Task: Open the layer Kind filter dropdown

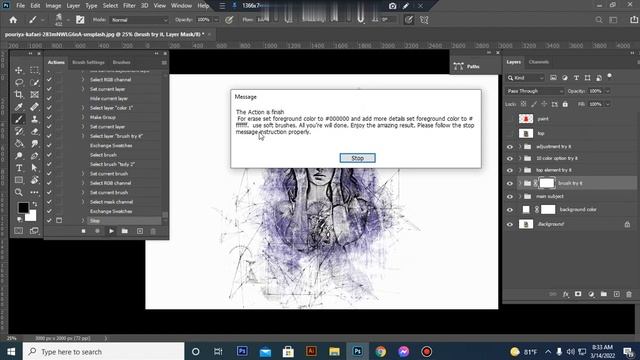Action: 526,78
